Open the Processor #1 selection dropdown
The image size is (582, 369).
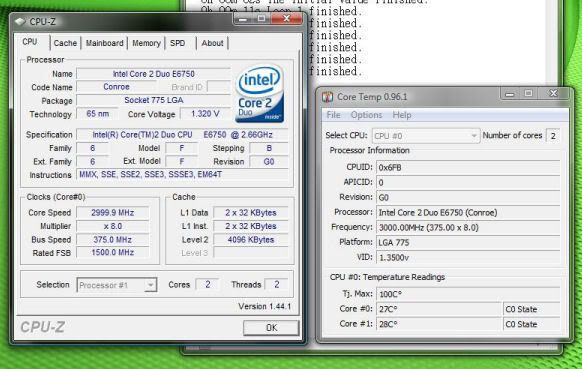click(117, 285)
